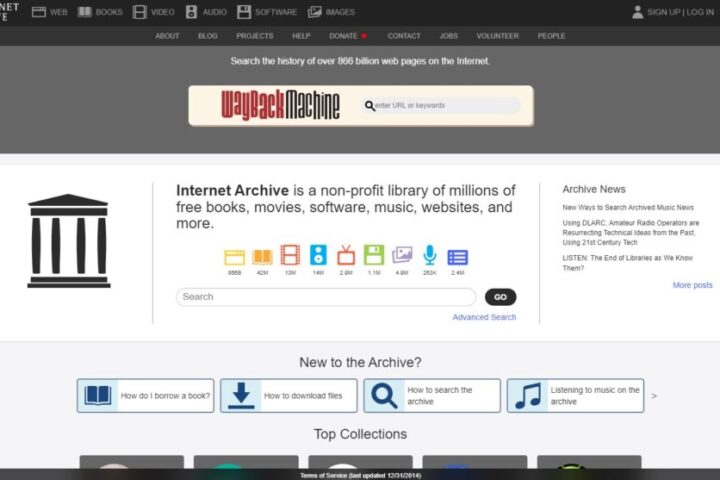Open "Listening to music on the archive" card

click(x=575, y=395)
